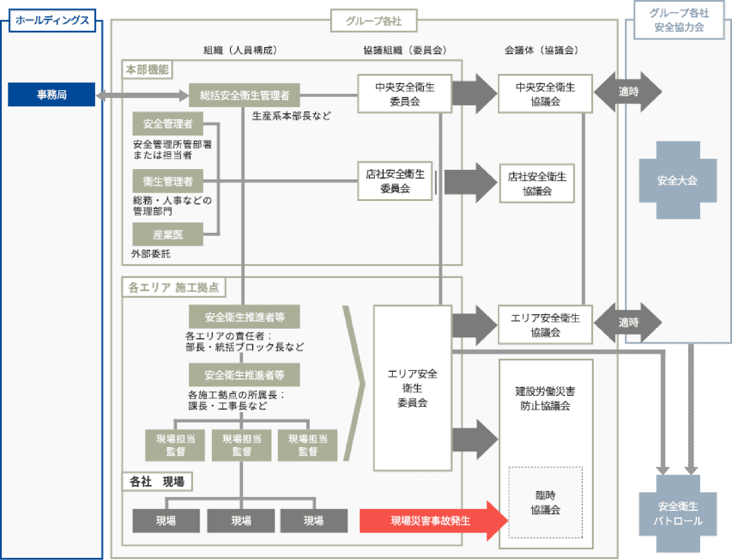Select the 中央安全衛生協議会 box
The width and height of the screenshot is (732, 560).
(x=545, y=94)
